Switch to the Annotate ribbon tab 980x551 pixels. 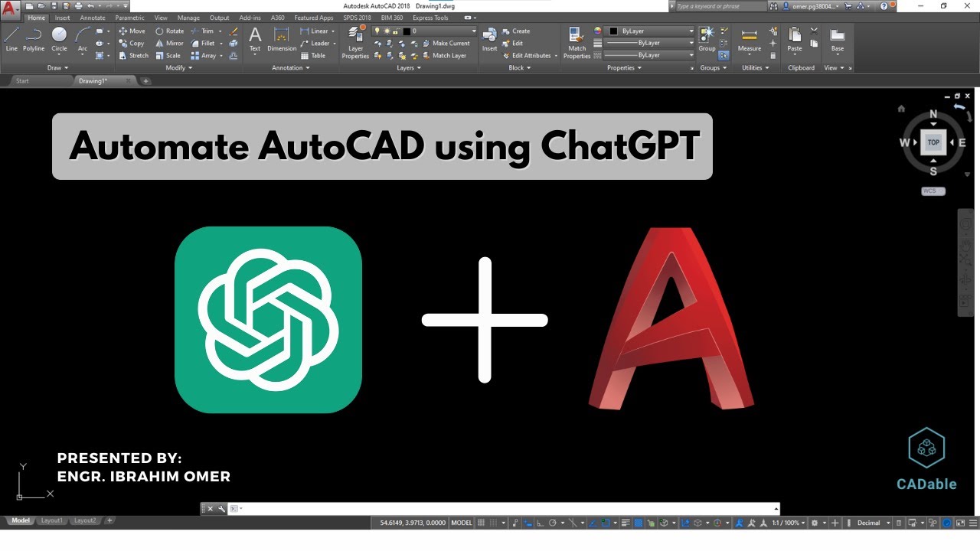[x=92, y=18]
